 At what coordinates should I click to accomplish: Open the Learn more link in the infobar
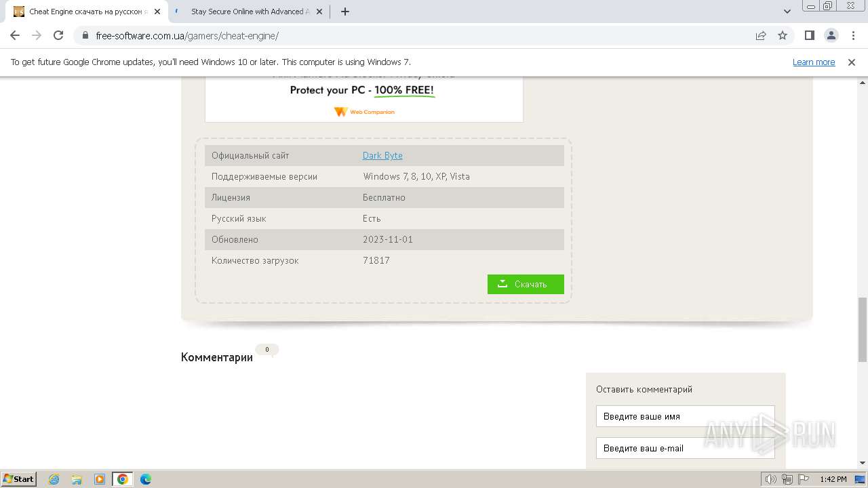click(x=814, y=62)
